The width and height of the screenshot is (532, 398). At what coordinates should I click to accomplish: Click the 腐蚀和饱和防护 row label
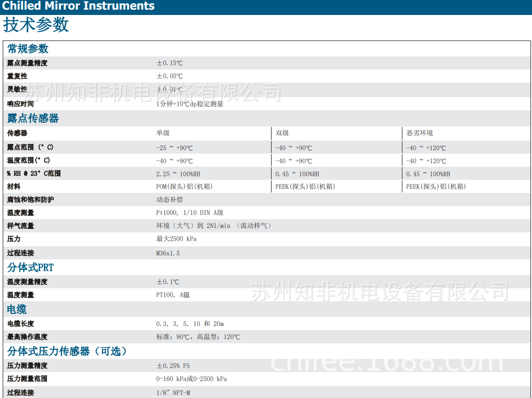point(30,199)
